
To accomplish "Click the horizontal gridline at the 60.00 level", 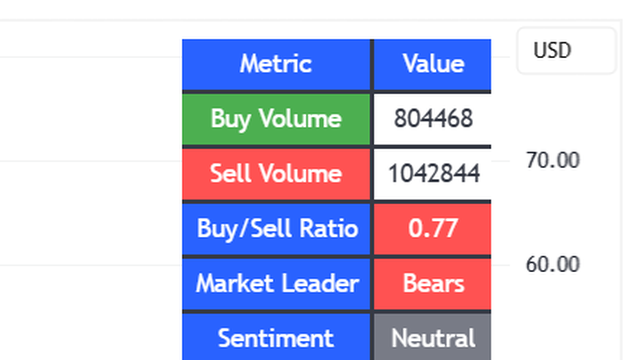I will pos(91,265).
